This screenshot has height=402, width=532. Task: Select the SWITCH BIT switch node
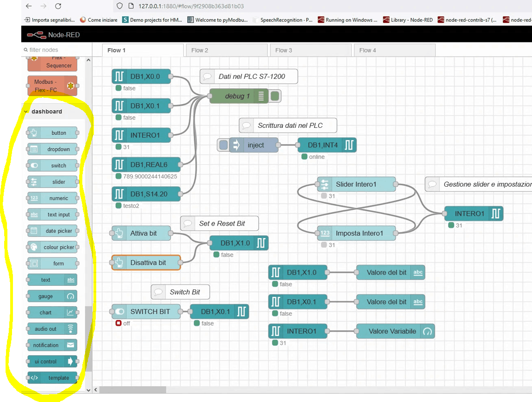(146, 312)
